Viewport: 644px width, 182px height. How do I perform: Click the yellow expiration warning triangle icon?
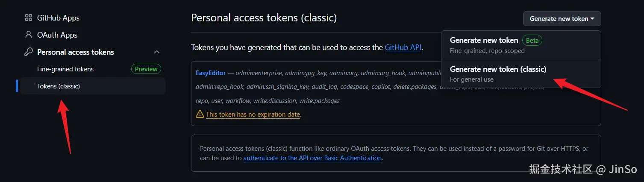point(200,114)
